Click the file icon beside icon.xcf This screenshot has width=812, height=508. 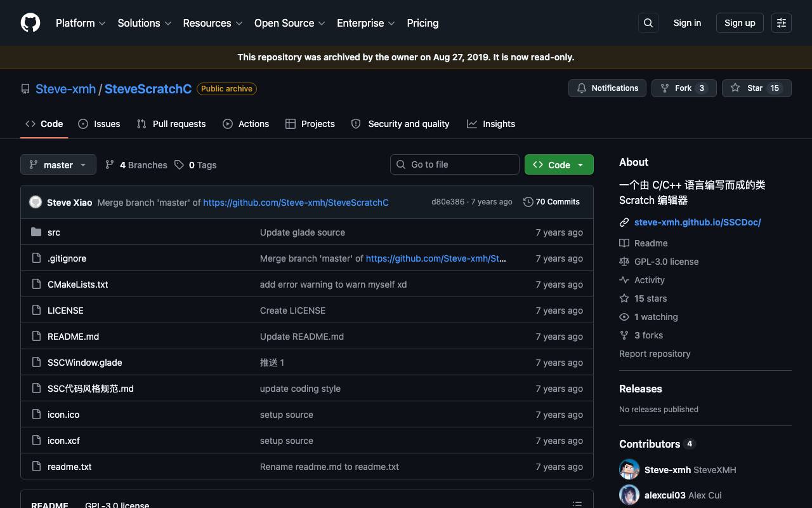pyautogui.click(x=36, y=441)
